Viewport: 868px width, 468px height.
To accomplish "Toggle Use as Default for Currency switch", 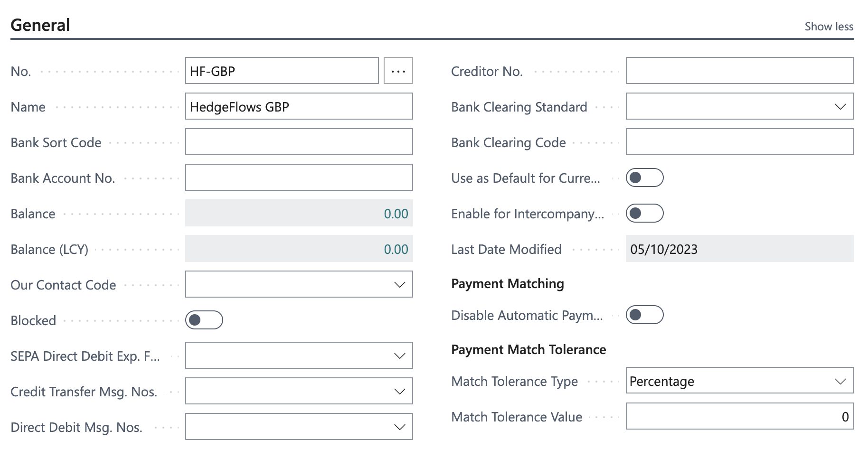I will tap(644, 178).
